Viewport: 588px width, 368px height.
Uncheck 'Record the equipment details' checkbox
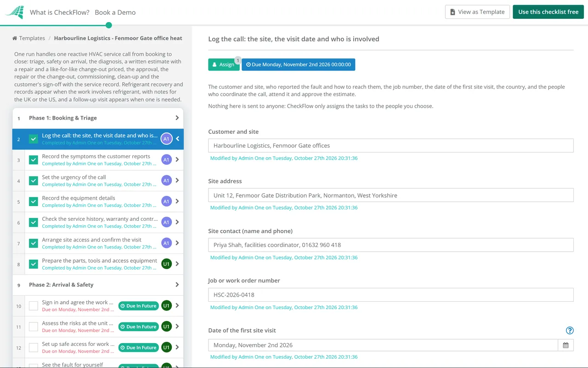coord(34,201)
